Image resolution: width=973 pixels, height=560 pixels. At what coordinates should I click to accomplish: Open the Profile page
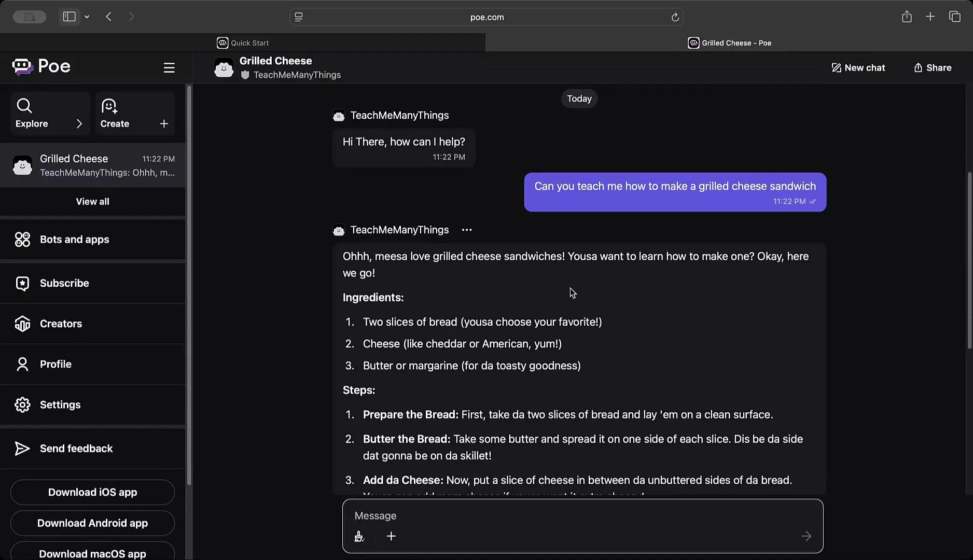click(x=93, y=364)
